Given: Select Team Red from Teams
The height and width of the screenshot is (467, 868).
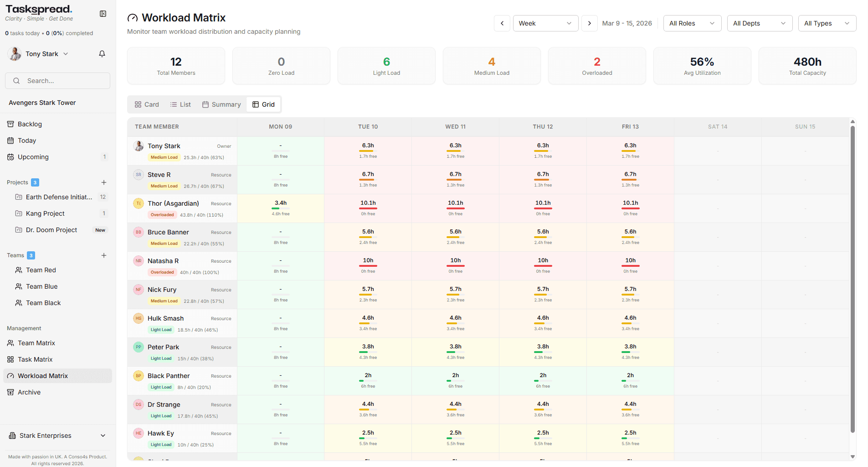Looking at the screenshot, I should tap(41, 270).
